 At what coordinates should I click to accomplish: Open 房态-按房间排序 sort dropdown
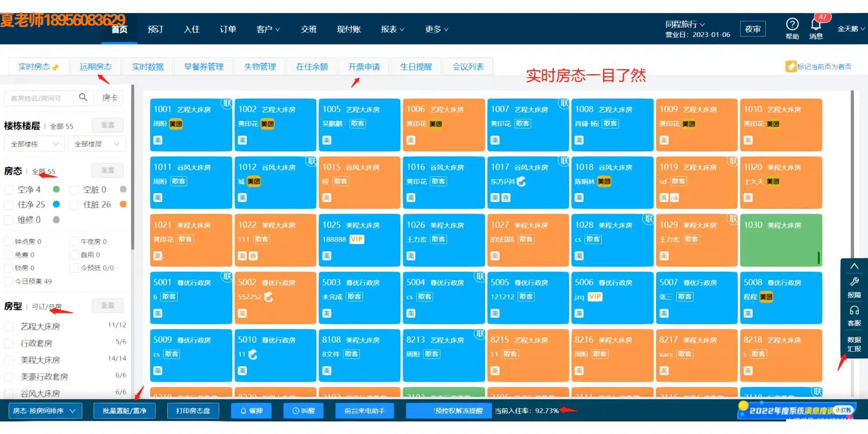45,411
